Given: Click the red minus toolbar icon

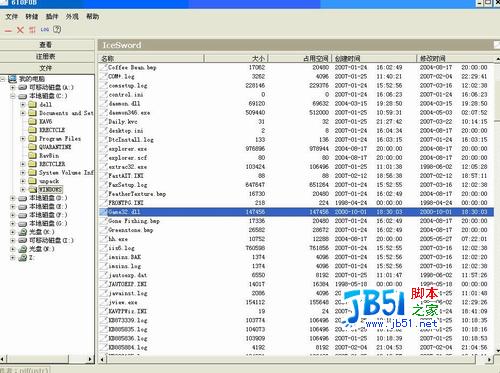Looking at the screenshot, I should click(x=8, y=30).
